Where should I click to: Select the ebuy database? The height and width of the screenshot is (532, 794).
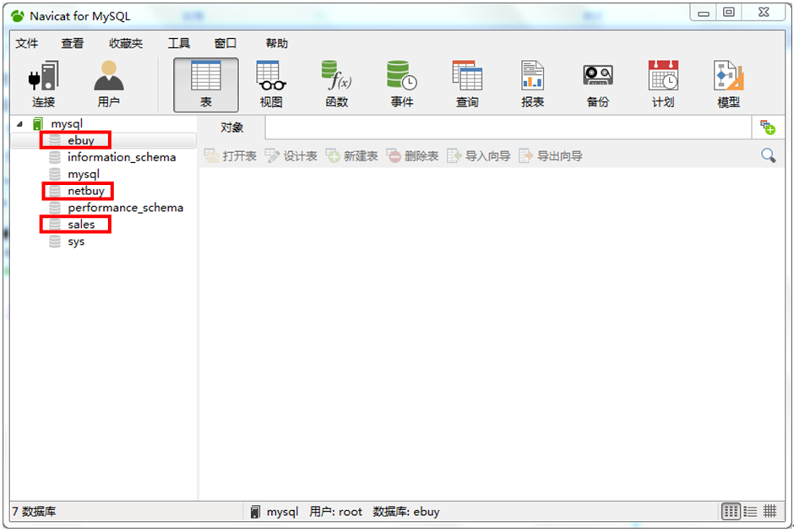[81, 140]
